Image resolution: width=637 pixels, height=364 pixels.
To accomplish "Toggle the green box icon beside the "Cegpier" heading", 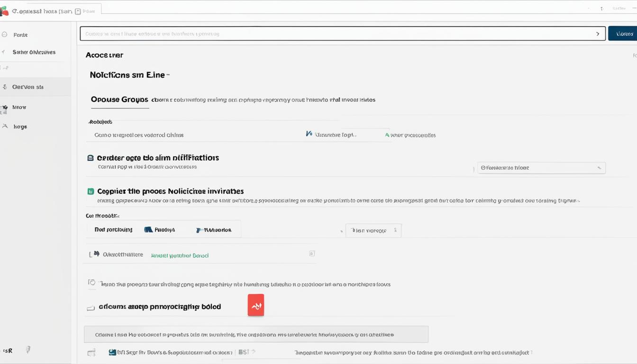I will [x=91, y=191].
